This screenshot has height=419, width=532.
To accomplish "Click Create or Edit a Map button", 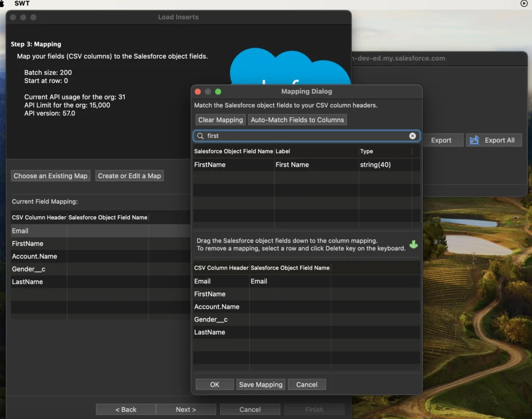I will [129, 176].
